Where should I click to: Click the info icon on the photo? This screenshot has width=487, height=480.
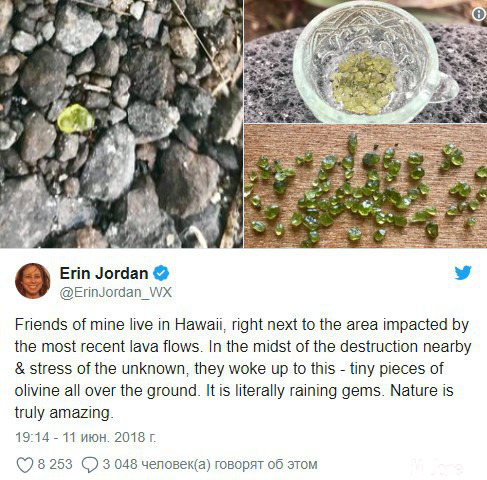479,14
